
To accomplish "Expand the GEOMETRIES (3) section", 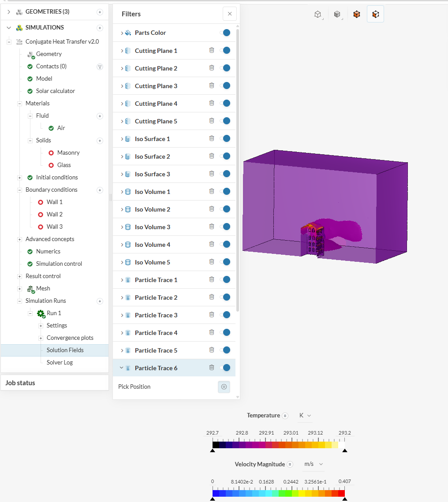I will tap(9, 12).
